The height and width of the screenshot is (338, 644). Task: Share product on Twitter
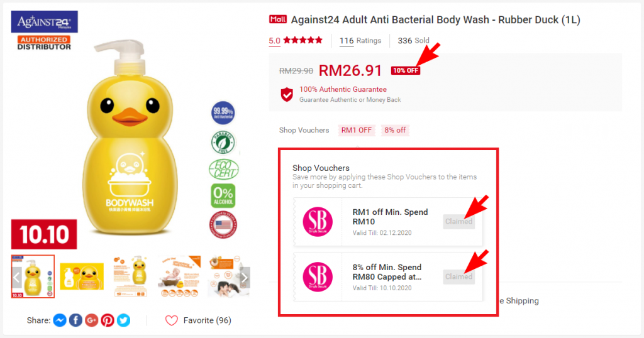click(x=124, y=320)
